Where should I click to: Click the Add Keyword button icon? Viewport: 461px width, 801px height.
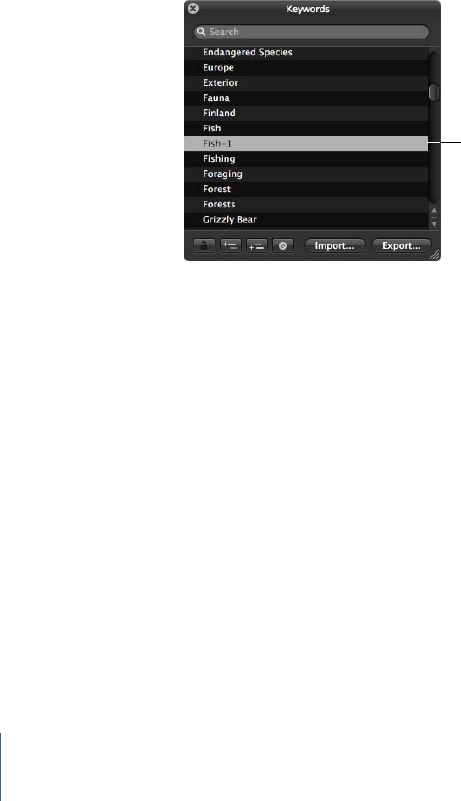coord(230,246)
